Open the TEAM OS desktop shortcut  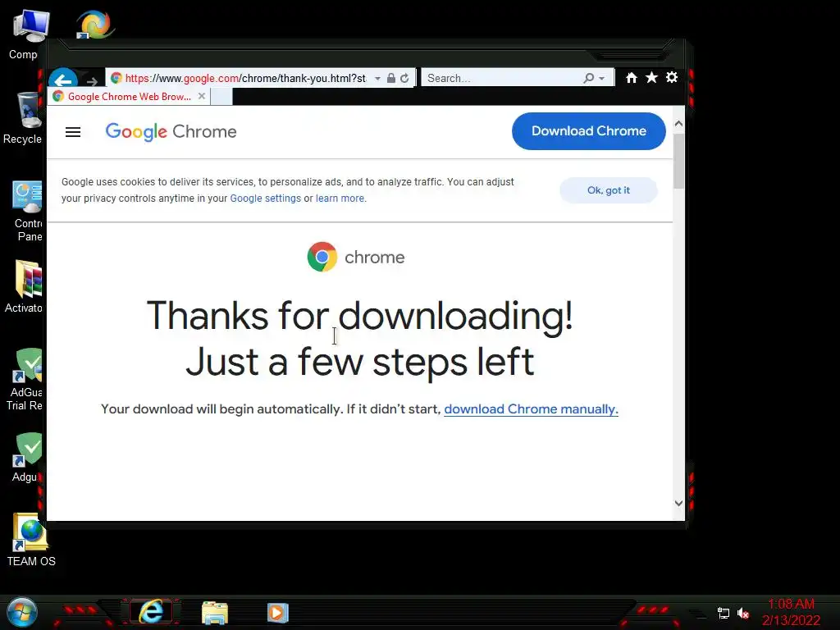30,539
